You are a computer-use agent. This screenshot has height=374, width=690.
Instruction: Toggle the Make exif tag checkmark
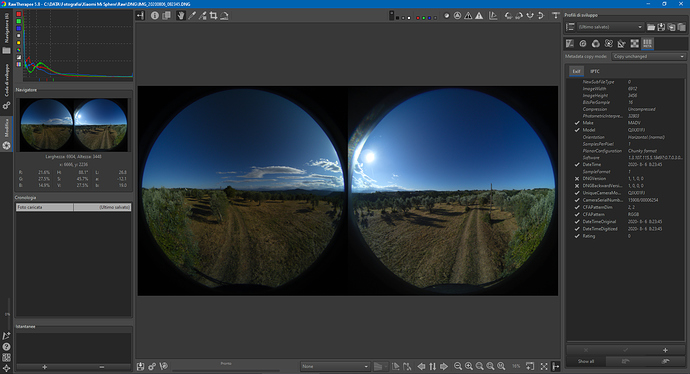click(x=577, y=123)
